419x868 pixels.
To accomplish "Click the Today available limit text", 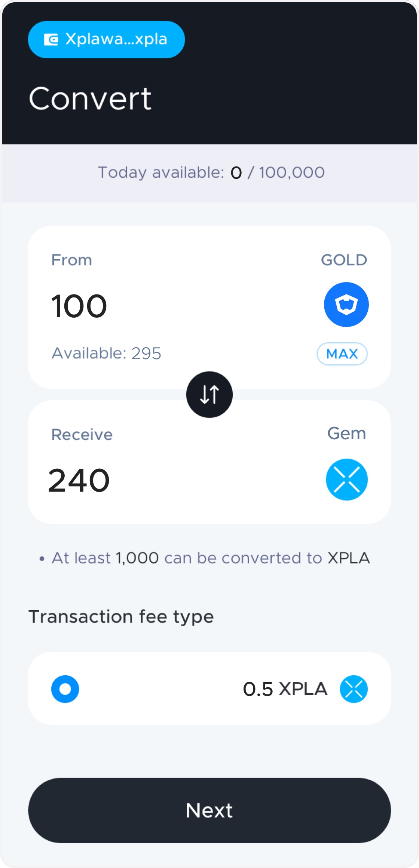I will pos(211,172).
